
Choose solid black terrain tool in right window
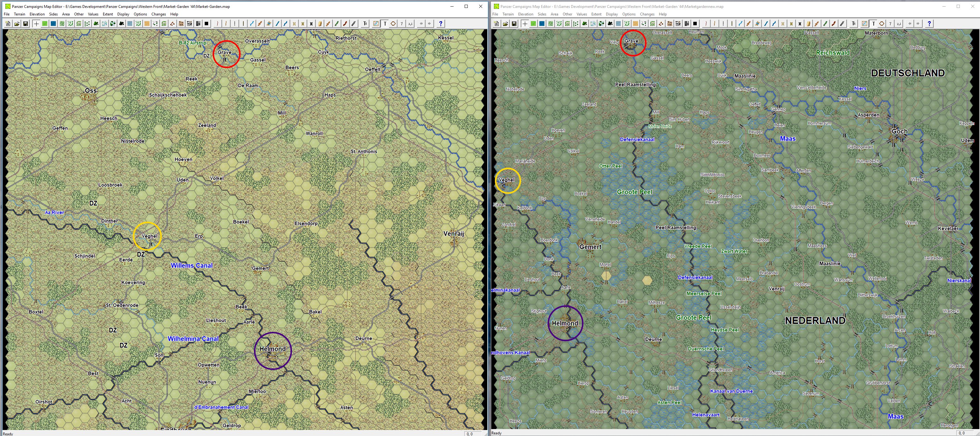(695, 24)
